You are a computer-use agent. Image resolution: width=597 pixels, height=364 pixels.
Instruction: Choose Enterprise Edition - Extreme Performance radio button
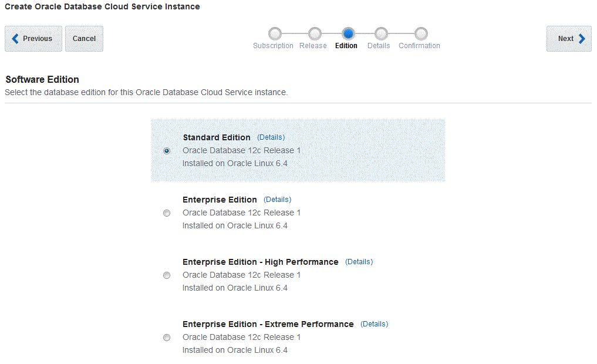coord(167,338)
